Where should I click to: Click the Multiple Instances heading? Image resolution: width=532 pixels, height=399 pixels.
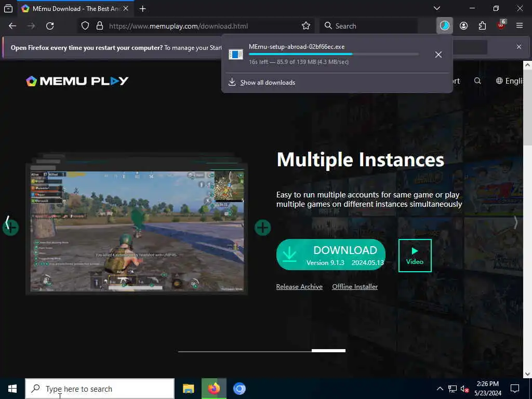[361, 160]
